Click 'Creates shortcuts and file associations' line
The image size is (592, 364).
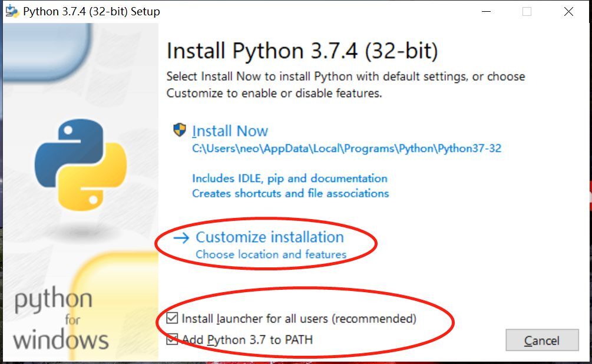point(290,193)
